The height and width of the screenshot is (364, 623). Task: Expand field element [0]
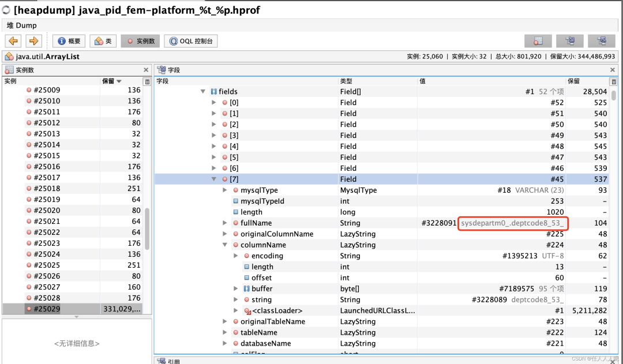pyautogui.click(x=214, y=103)
